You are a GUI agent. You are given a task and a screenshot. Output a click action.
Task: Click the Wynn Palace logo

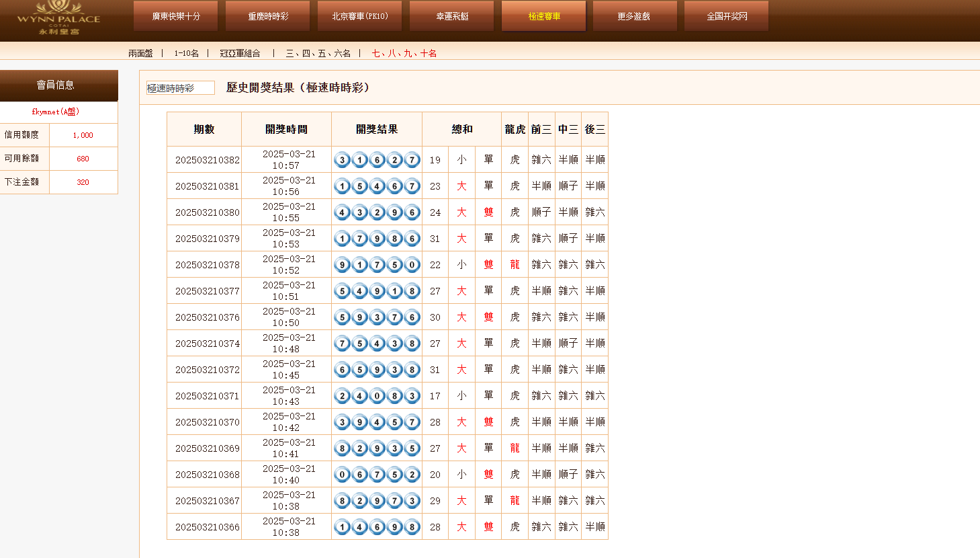tap(58, 18)
